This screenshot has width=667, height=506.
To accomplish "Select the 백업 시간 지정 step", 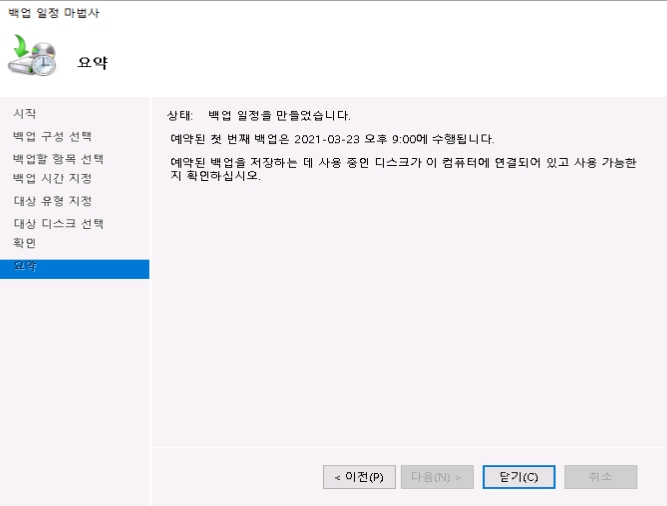I will [52, 178].
